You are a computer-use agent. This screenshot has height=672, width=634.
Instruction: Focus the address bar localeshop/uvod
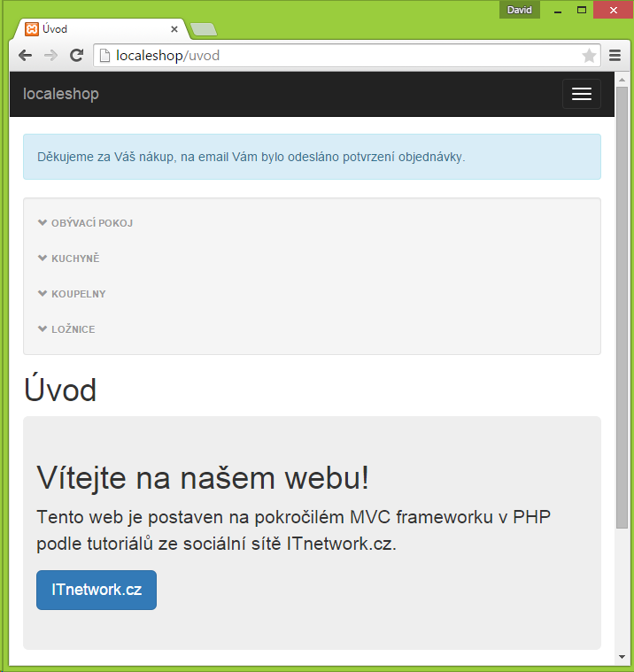347,56
